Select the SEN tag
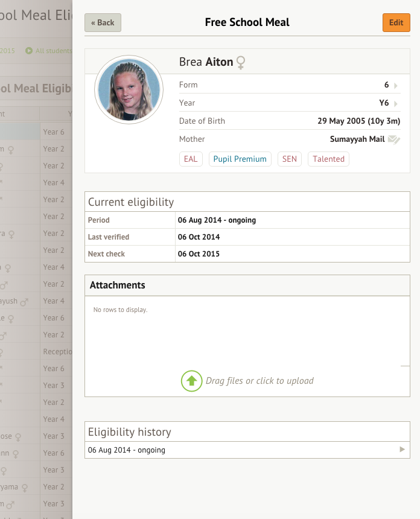 pyautogui.click(x=289, y=159)
